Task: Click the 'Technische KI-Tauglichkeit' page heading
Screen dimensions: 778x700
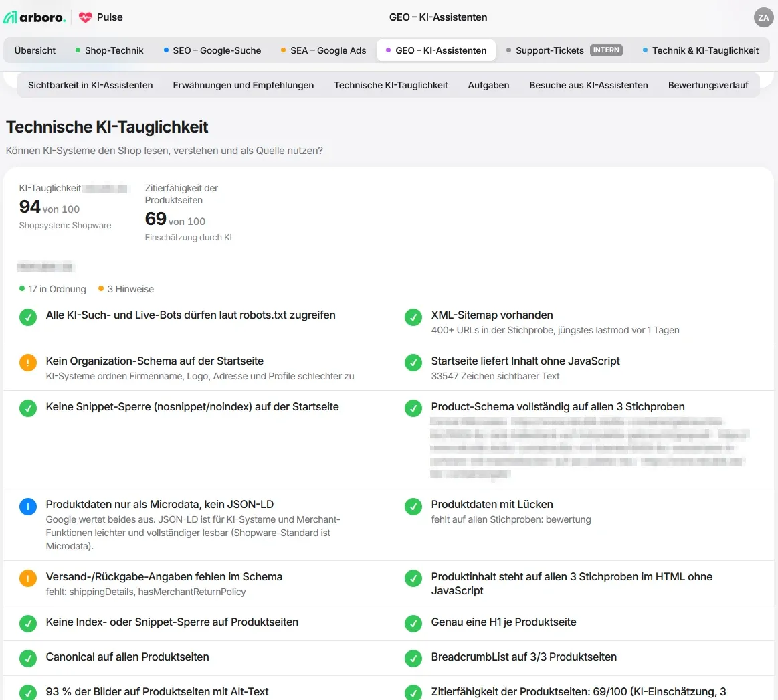Action: click(106, 127)
